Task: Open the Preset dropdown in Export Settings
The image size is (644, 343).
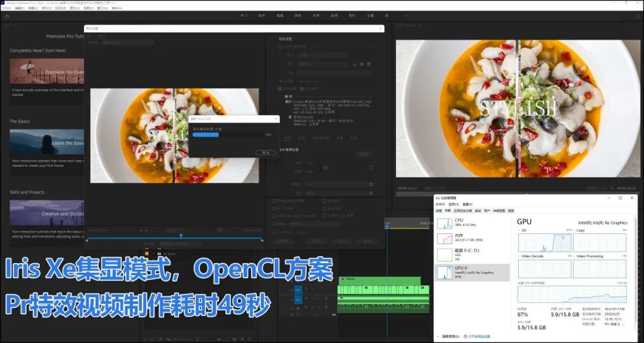Action: click(323, 64)
